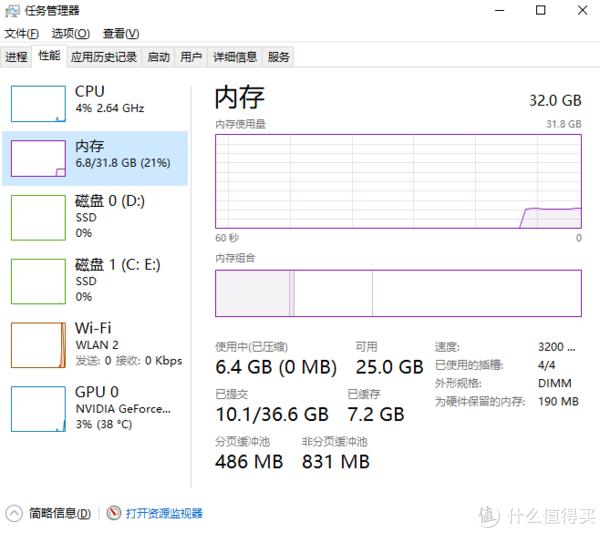Switch to the 启动 tab
Viewport: 600px width, 533px height.
click(x=158, y=57)
